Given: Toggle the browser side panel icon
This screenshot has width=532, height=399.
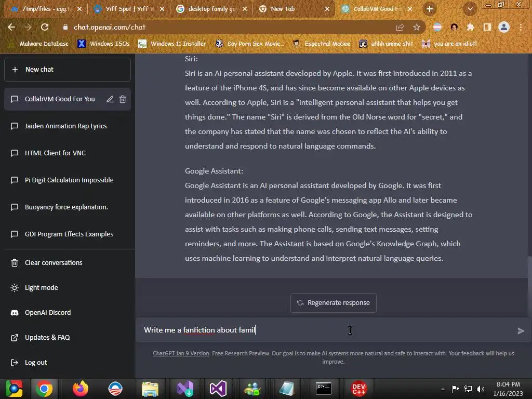Looking at the screenshot, I should click(x=487, y=27).
